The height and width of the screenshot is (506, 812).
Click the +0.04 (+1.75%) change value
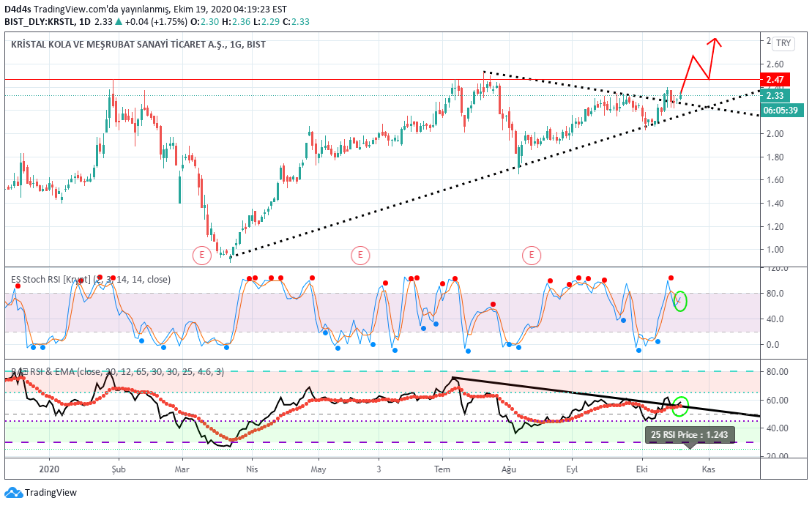(x=156, y=22)
